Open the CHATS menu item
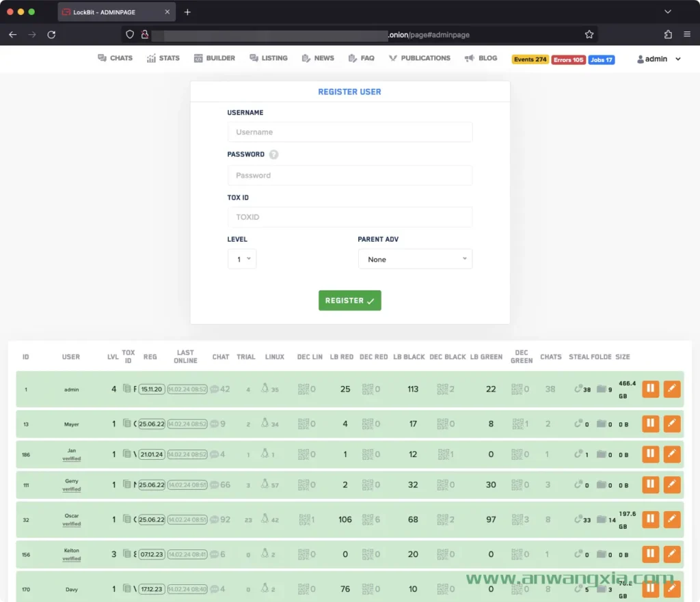700x602 pixels. coord(115,58)
